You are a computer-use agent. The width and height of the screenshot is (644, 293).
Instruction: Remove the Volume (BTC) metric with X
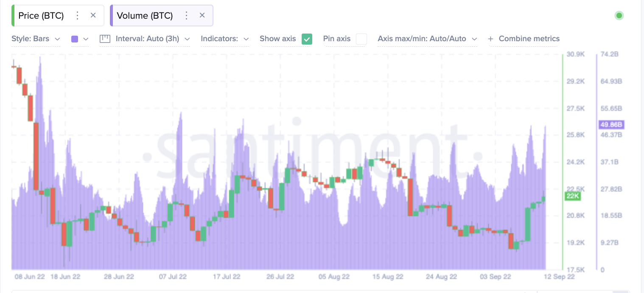point(202,16)
